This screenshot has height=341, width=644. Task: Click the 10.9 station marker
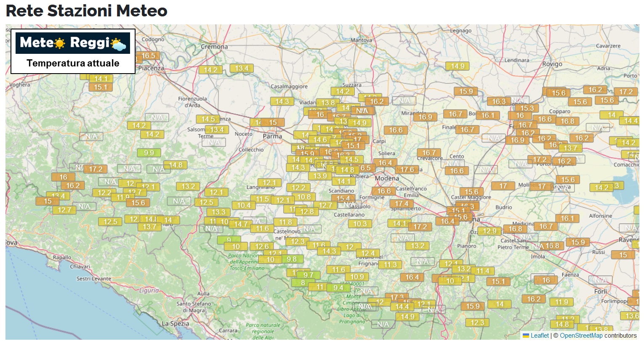[357, 277]
